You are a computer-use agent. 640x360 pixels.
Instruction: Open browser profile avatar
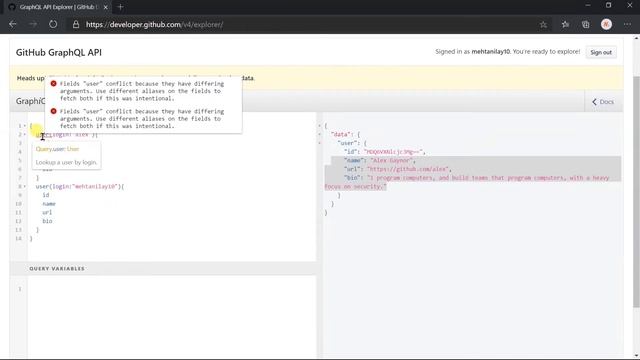(607, 24)
